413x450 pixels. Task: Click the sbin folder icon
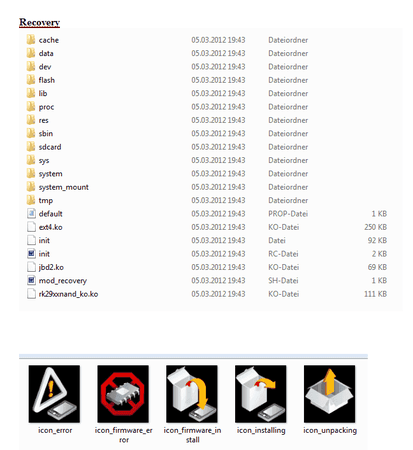(x=31, y=133)
